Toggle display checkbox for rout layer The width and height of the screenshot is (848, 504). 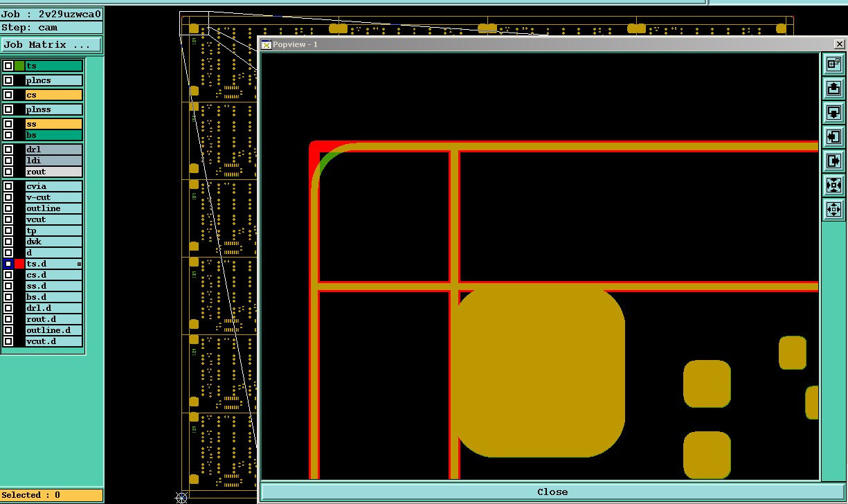pos(8,172)
